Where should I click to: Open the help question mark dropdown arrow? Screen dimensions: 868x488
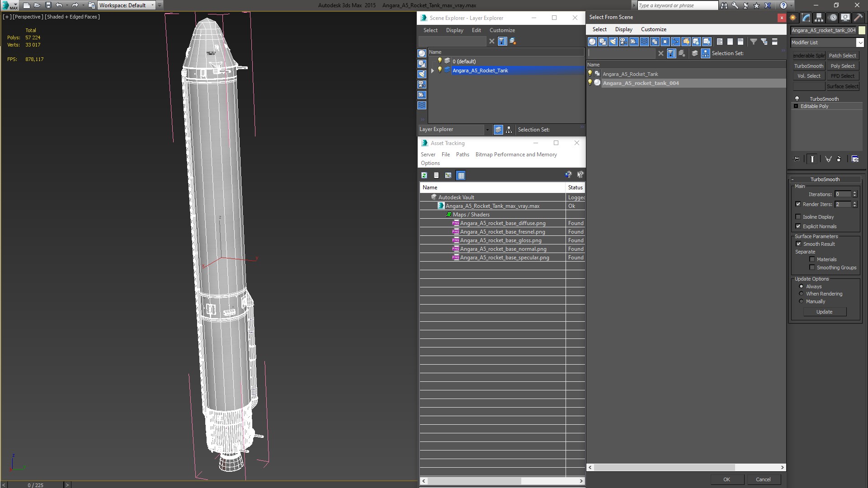792,5
